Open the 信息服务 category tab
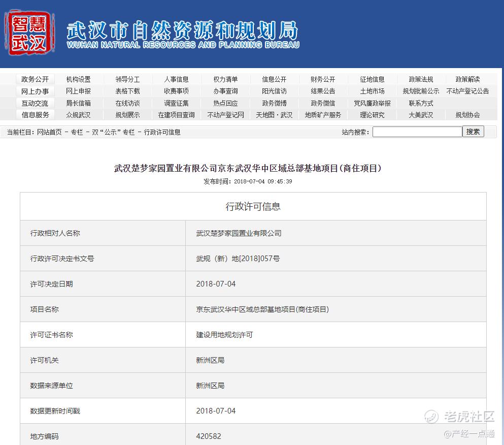 point(35,115)
